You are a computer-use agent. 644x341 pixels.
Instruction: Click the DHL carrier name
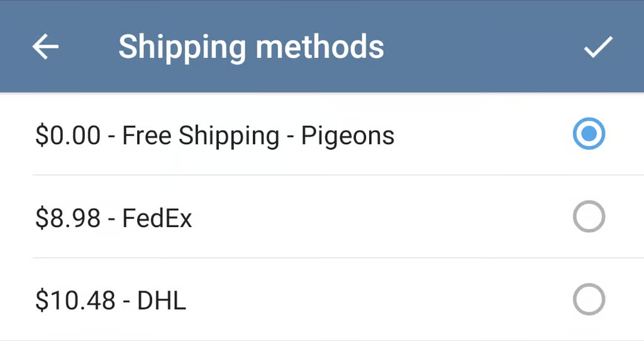[x=162, y=301]
